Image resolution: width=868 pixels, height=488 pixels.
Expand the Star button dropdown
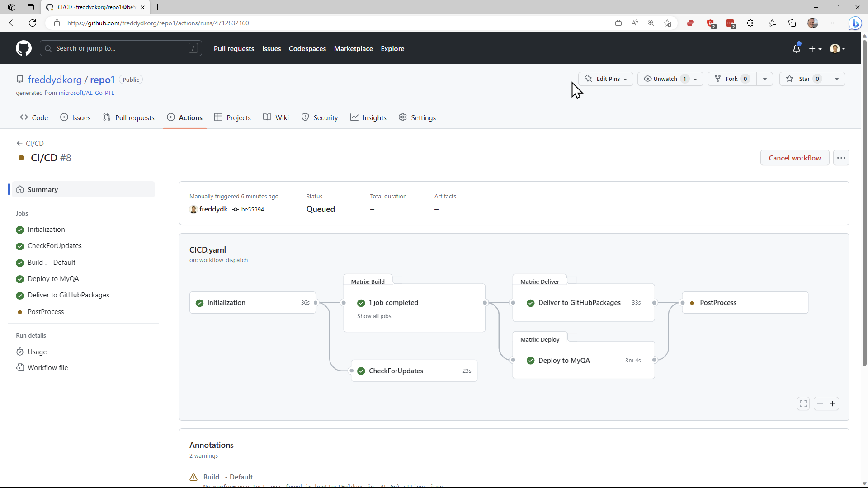click(837, 79)
